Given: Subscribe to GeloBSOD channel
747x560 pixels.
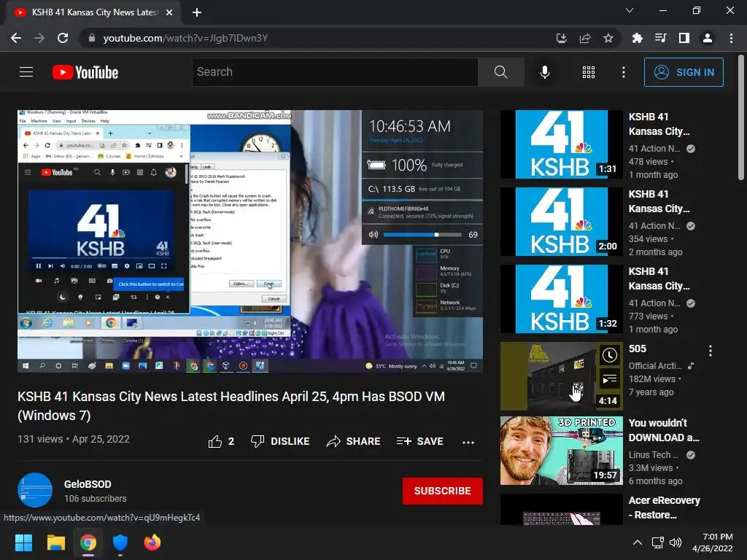Looking at the screenshot, I should tap(442, 491).
